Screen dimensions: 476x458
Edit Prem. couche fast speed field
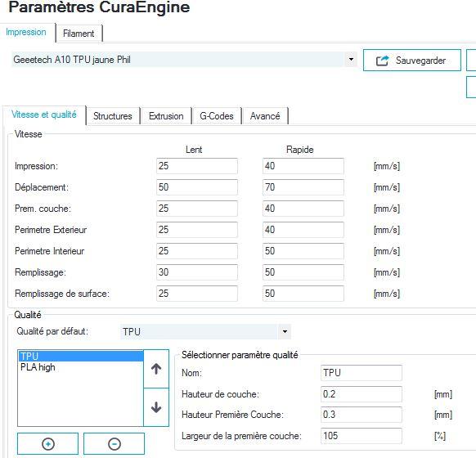(303, 209)
